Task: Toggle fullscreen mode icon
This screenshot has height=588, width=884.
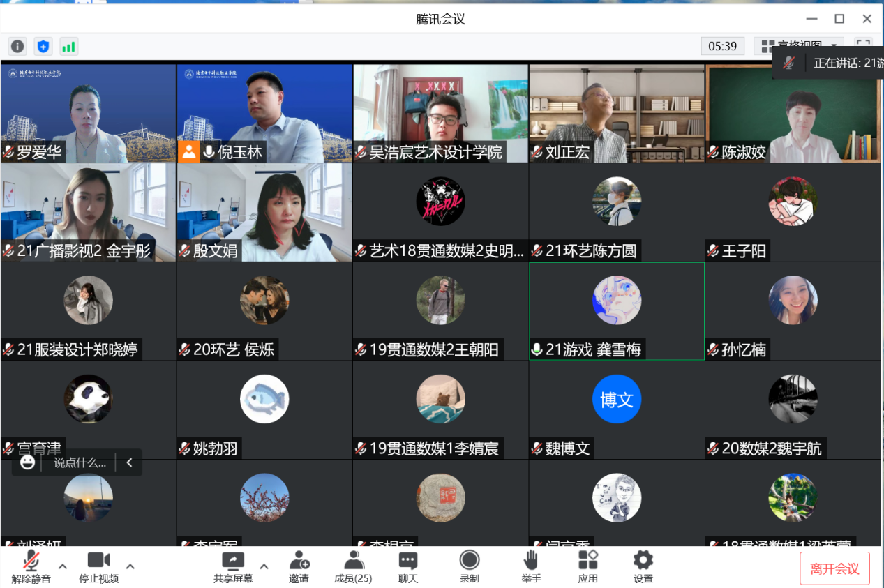Action: (x=864, y=46)
